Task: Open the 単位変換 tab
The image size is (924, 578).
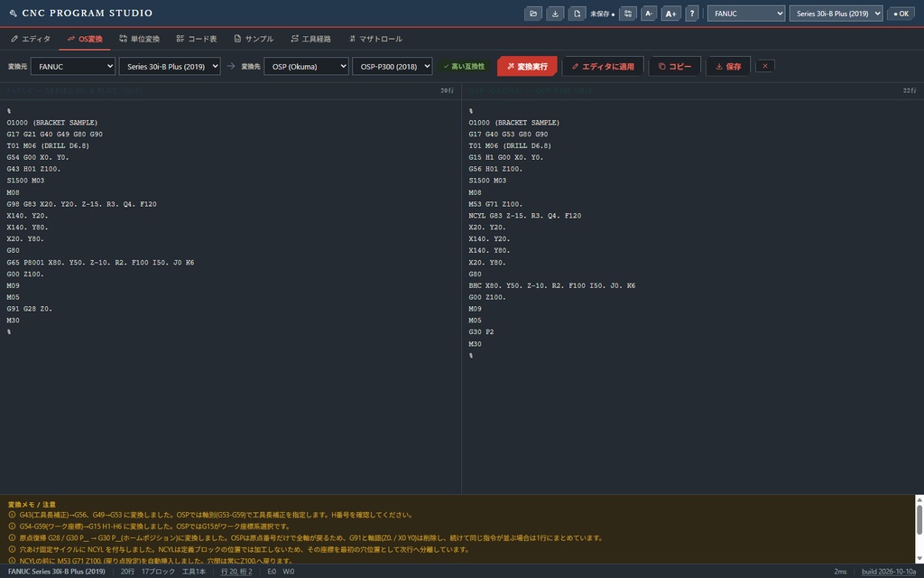Action: [139, 39]
